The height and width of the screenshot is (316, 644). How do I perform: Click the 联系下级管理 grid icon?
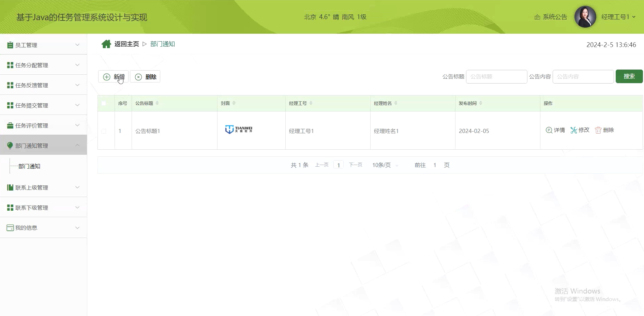pos(10,208)
